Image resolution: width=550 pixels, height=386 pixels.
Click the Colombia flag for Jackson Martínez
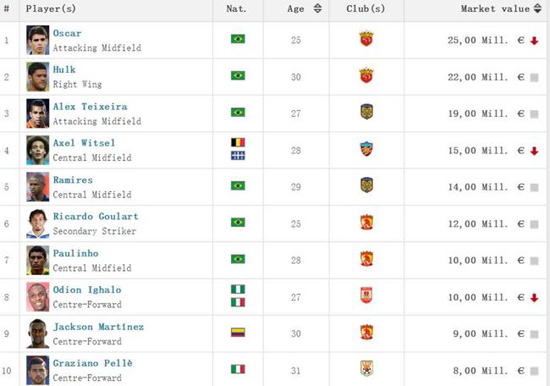click(238, 332)
